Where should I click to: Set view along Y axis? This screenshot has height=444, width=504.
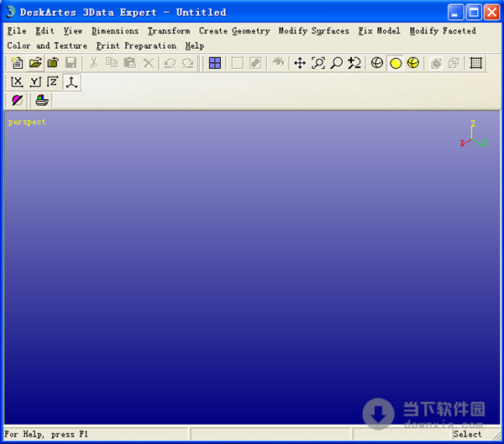tap(35, 82)
